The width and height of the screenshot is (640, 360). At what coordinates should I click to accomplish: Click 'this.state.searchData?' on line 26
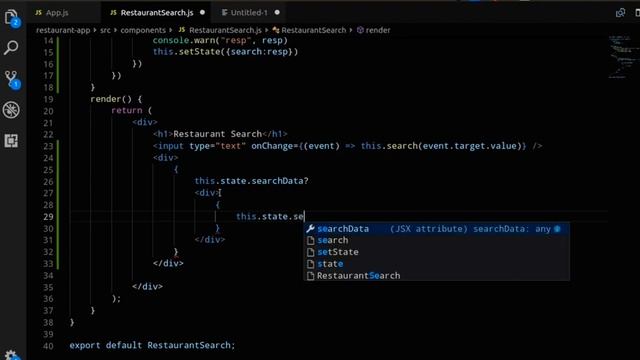251,181
